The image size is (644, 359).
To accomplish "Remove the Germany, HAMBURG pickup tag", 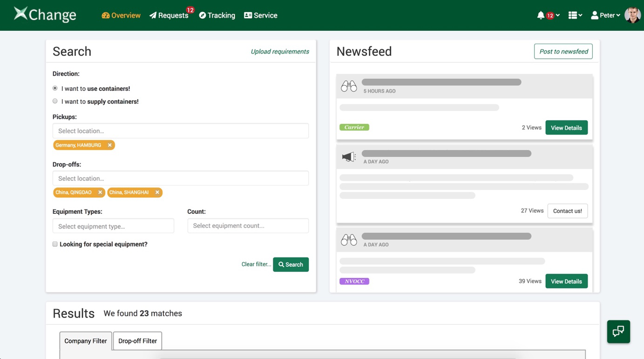I will [110, 145].
